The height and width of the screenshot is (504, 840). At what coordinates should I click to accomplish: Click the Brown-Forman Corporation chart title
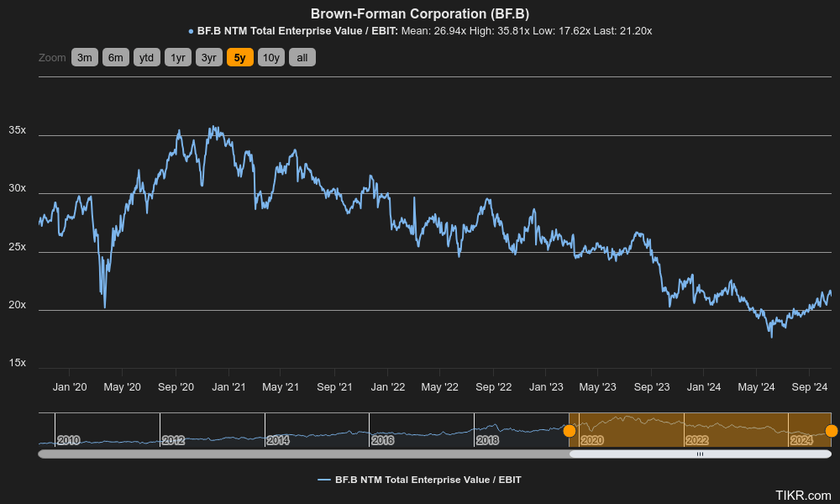point(419,13)
